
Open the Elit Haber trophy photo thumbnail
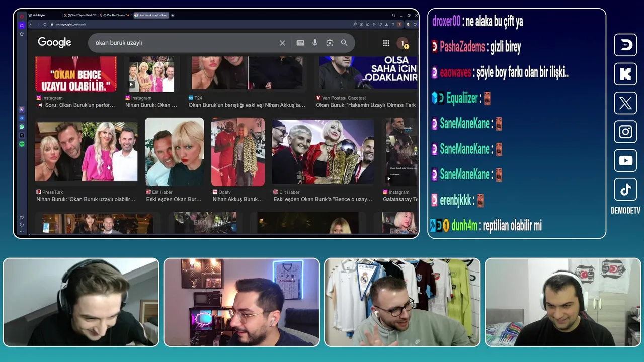coord(323,152)
